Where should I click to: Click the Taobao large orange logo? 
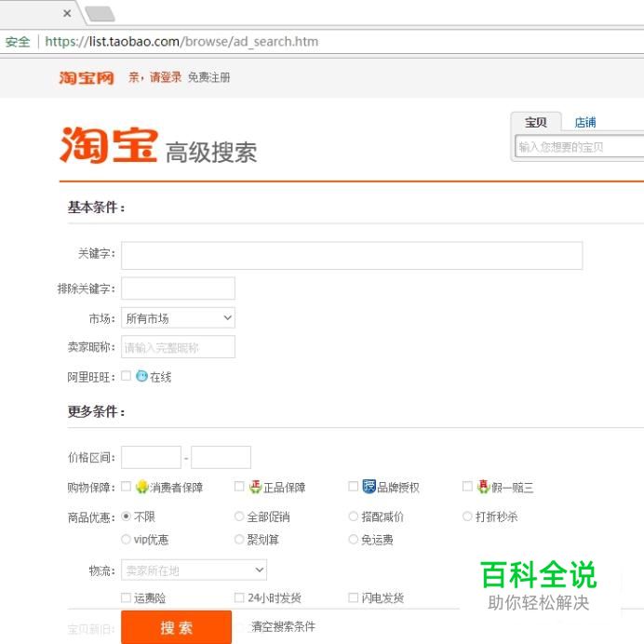pyautogui.click(x=109, y=145)
